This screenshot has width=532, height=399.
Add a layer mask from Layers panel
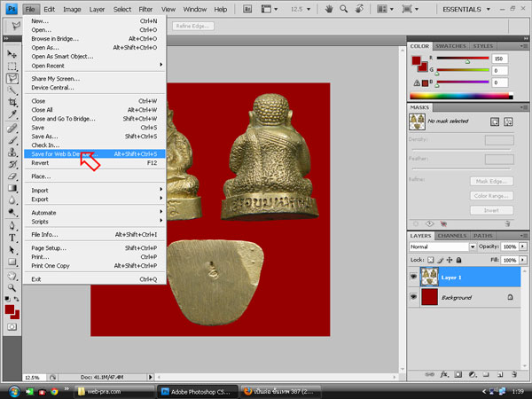click(458, 374)
